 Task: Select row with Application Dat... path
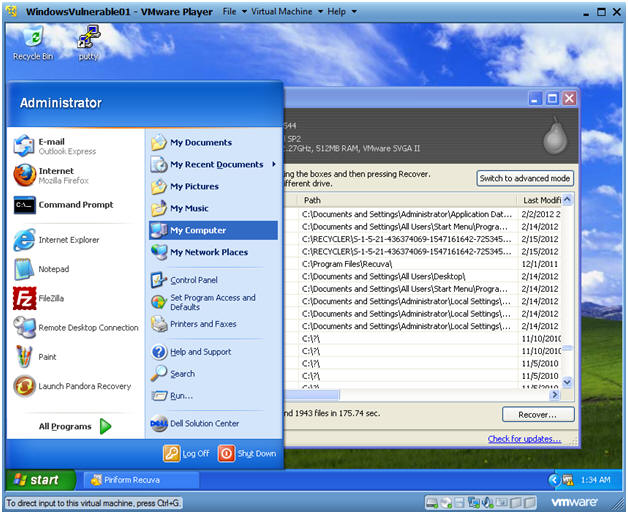point(423,214)
